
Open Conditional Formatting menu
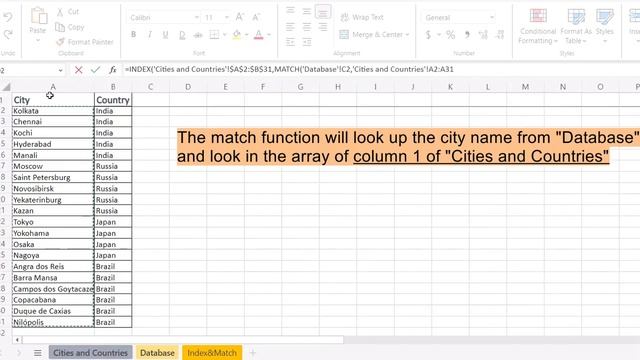point(538,26)
